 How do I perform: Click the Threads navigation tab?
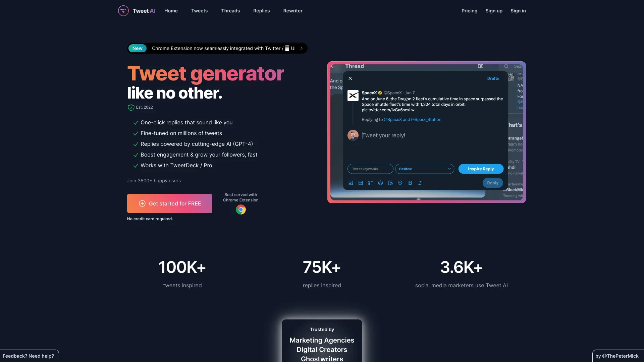(230, 10)
